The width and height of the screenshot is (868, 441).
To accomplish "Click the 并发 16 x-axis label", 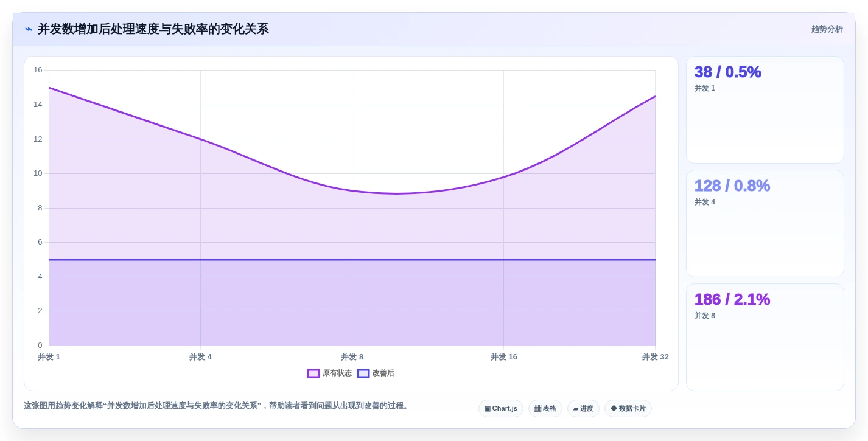I will coord(504,357).
